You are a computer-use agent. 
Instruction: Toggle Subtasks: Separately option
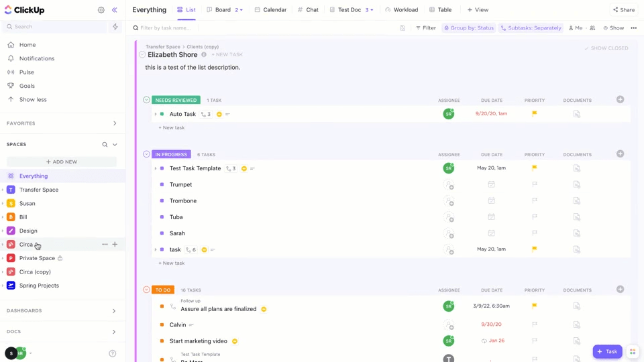tap(531, 28)
